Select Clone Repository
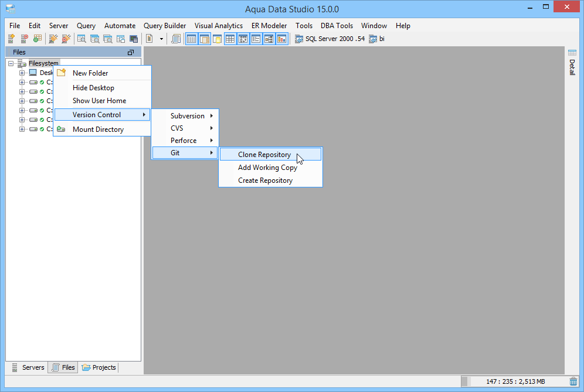This screenshot has height=392, width=584. click(270, 155)
